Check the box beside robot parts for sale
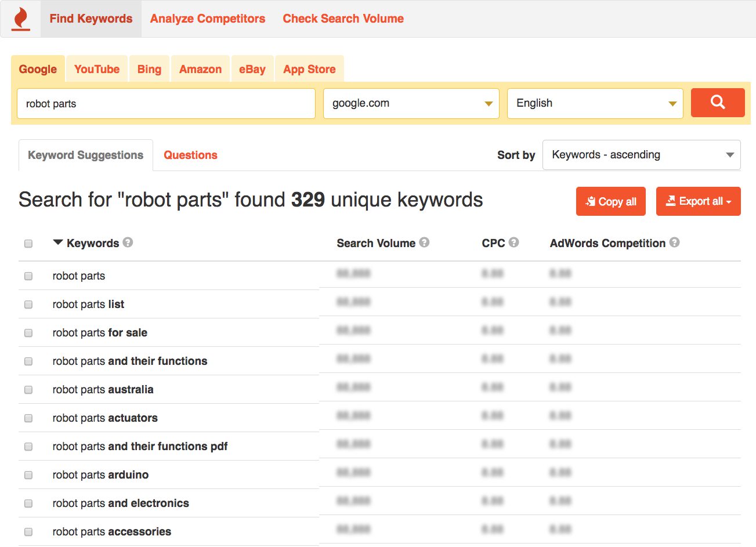This screenshot has height=547, width=756. pyautogui.click(x=28, y=332)
